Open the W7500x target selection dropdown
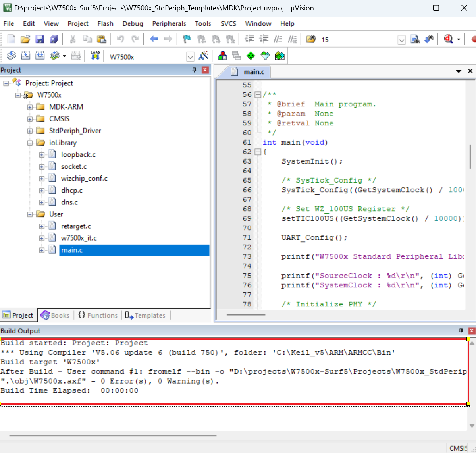This screenshot has height=453, width=476. pos(190,56)
